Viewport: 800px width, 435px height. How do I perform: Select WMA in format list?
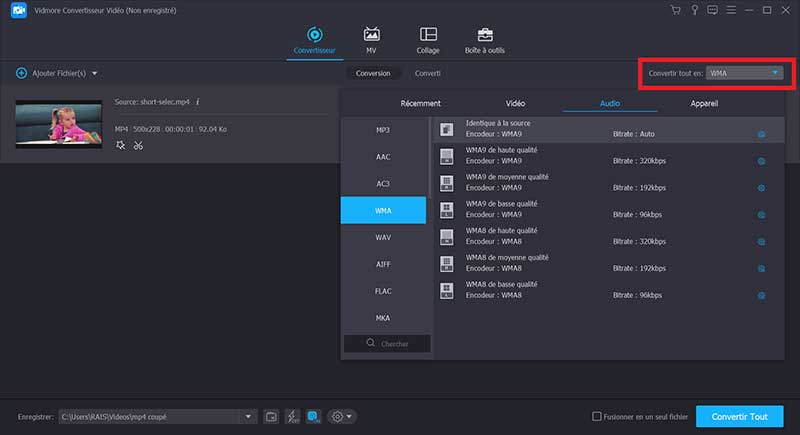click(383, 211)
